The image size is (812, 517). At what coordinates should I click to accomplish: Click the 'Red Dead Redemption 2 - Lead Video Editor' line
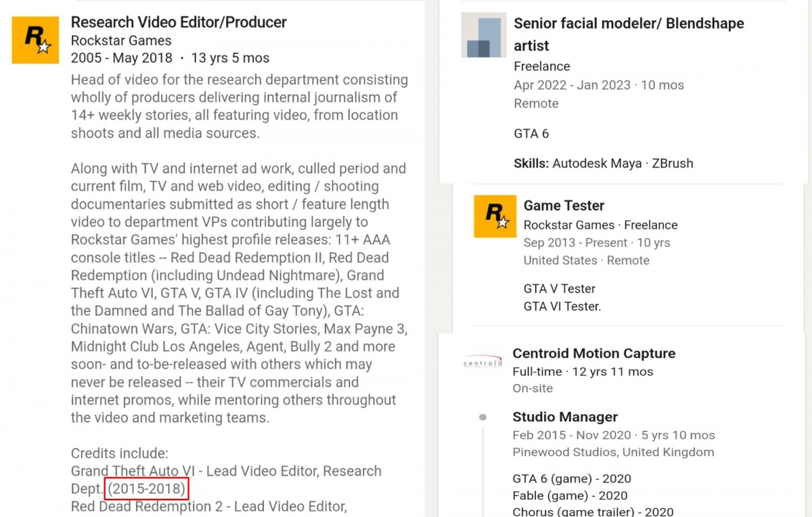coord(209,506)
